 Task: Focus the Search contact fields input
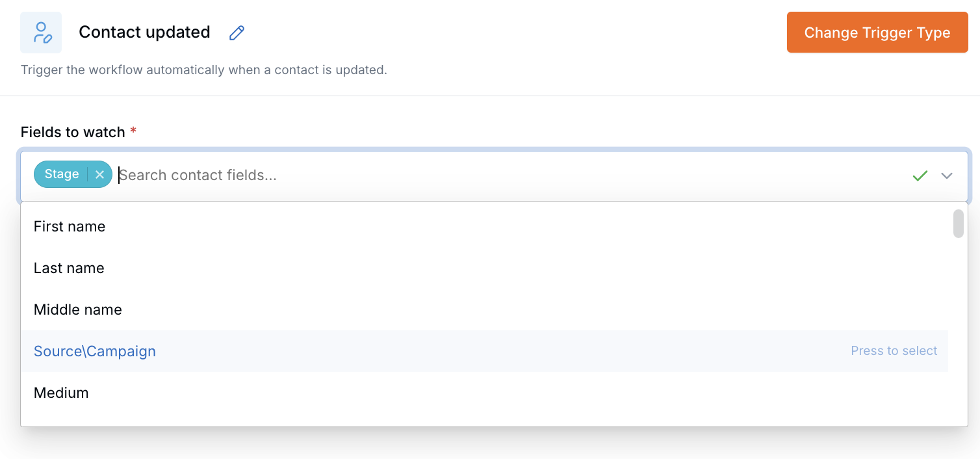tap(507, 176)
